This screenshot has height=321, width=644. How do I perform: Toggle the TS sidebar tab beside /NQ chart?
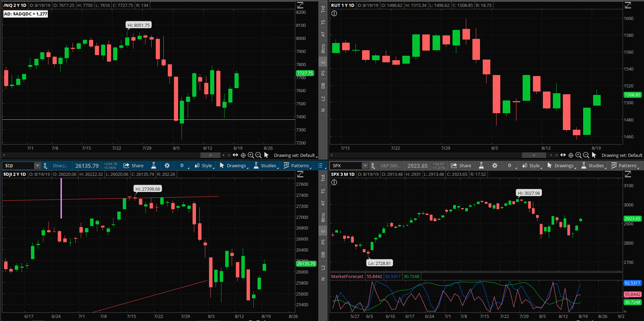point(323,22)
